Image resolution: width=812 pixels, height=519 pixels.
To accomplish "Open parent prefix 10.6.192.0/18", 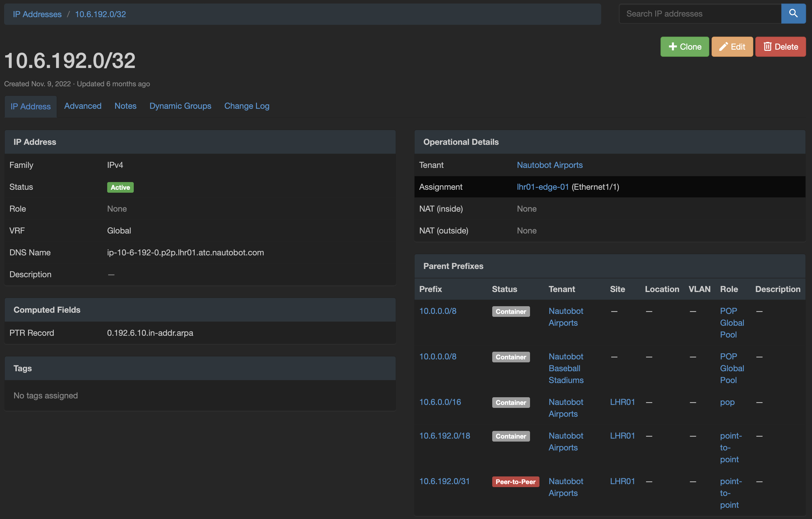I will [x=444, y=436].
